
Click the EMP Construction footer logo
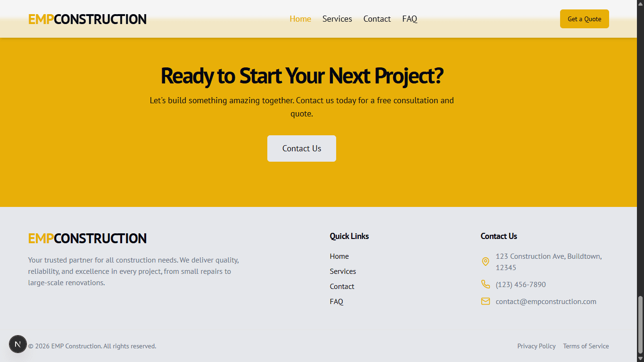click(x=87, y=239)
